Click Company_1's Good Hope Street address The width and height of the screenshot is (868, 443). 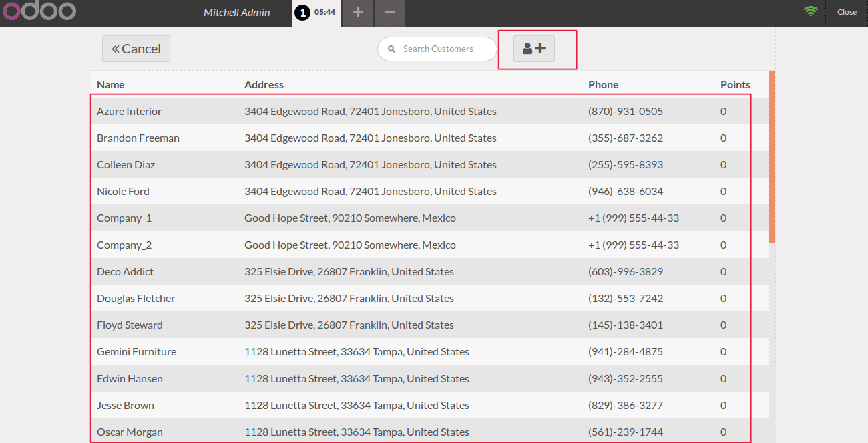[350, 218]
